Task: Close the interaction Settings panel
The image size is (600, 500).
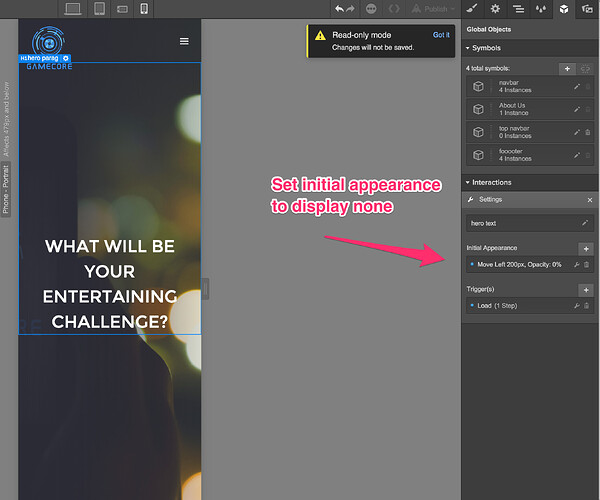Action: click(x=590, y=200)
